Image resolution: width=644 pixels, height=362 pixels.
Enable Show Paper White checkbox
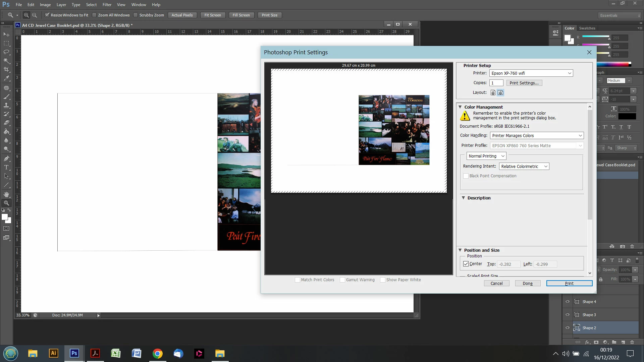click(x=382, y=280)
